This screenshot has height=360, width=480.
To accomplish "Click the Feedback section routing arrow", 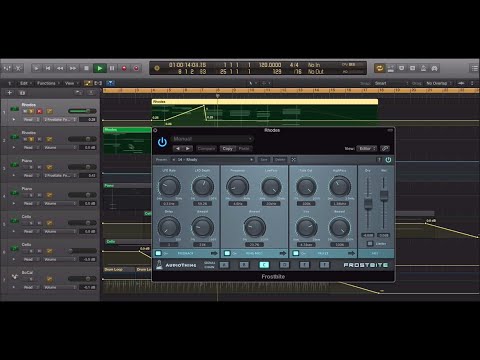I will (x=214, y=254).
